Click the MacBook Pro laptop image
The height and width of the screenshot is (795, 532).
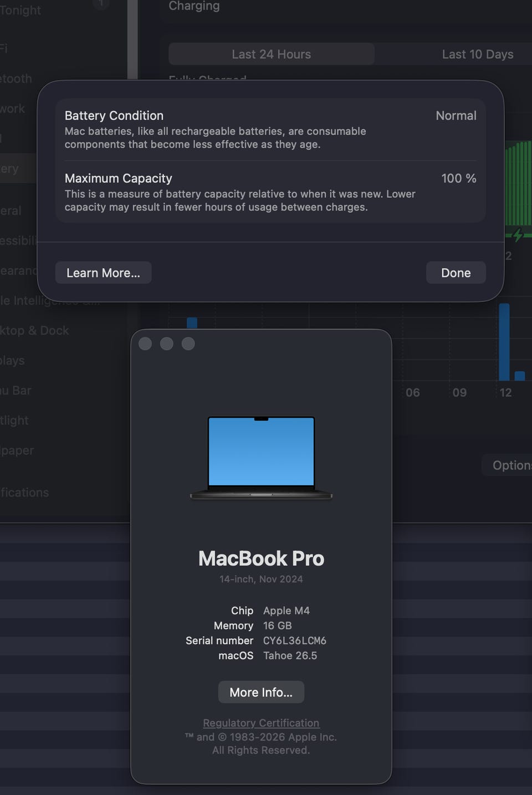[x=261, y=458]
